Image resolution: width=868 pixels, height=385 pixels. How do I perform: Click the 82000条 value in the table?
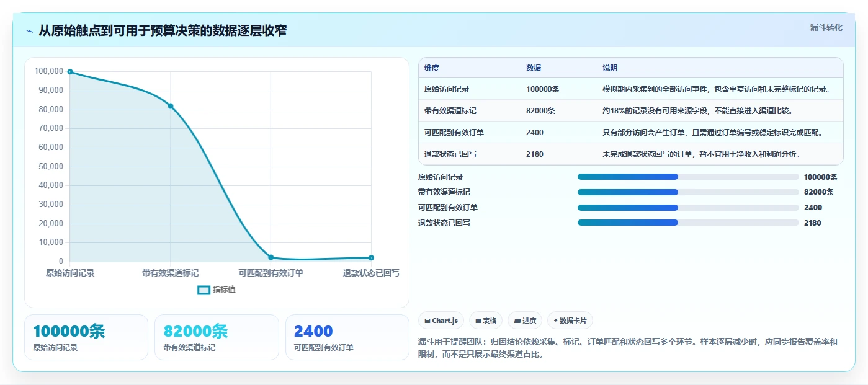[x=540, y=111]
